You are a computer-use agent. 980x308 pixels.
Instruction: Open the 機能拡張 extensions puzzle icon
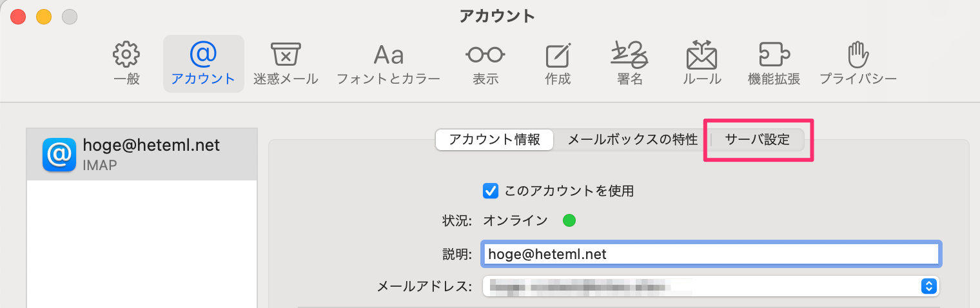tap(774, 64)
